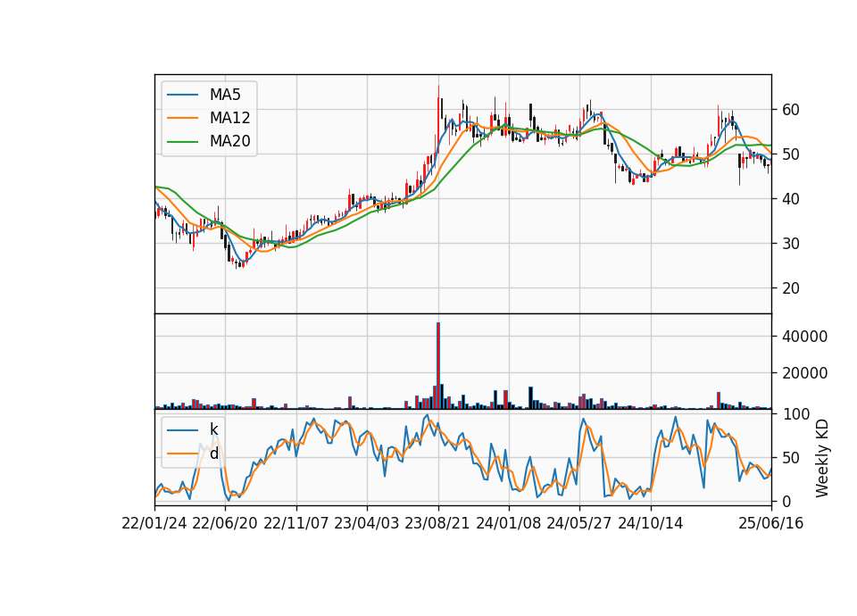Screen dimensions: 857x616
Task: Click the d legend entry
Action: tap(193, 454)
